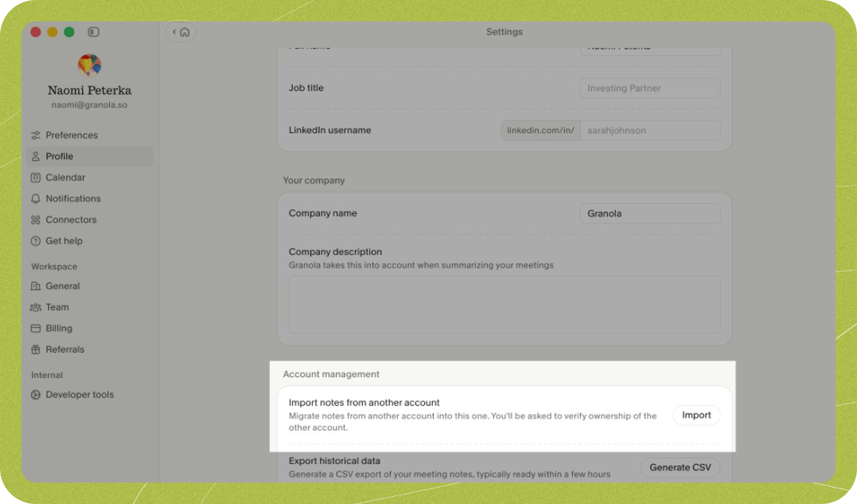Go to Notifications settings
Screen dimensions: 857x504
89,198
